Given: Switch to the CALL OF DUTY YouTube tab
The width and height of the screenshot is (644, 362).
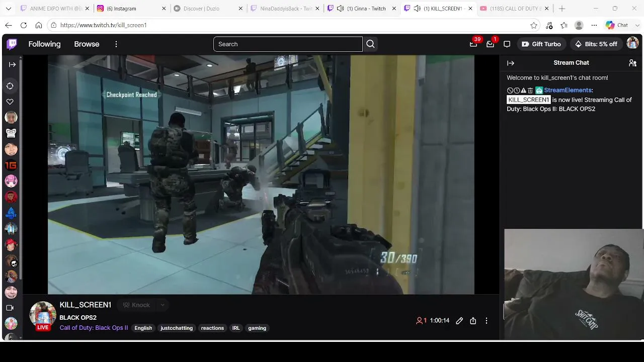Looking at the screenshot, I should pos(514,9).
